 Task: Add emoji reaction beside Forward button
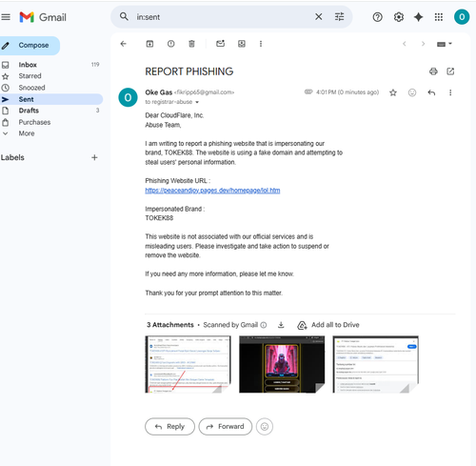[x=265, y=427]
